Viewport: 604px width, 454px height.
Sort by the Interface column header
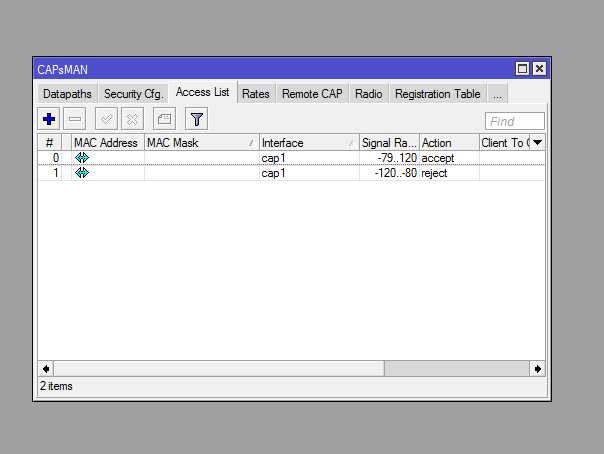click(309, 143)
